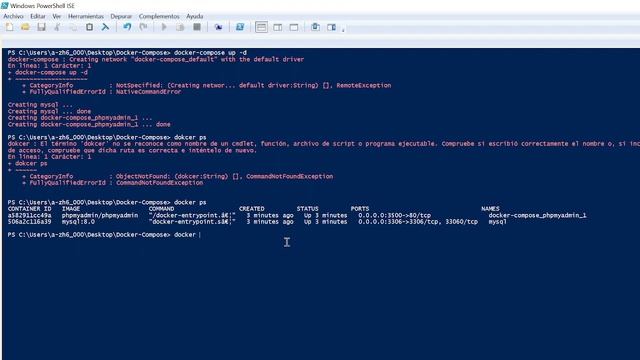Click 'ObjectNotFound: (dokcer:String)' CategoryInfo line
This screenshot has width=640, height=360.
click(178, 176)
